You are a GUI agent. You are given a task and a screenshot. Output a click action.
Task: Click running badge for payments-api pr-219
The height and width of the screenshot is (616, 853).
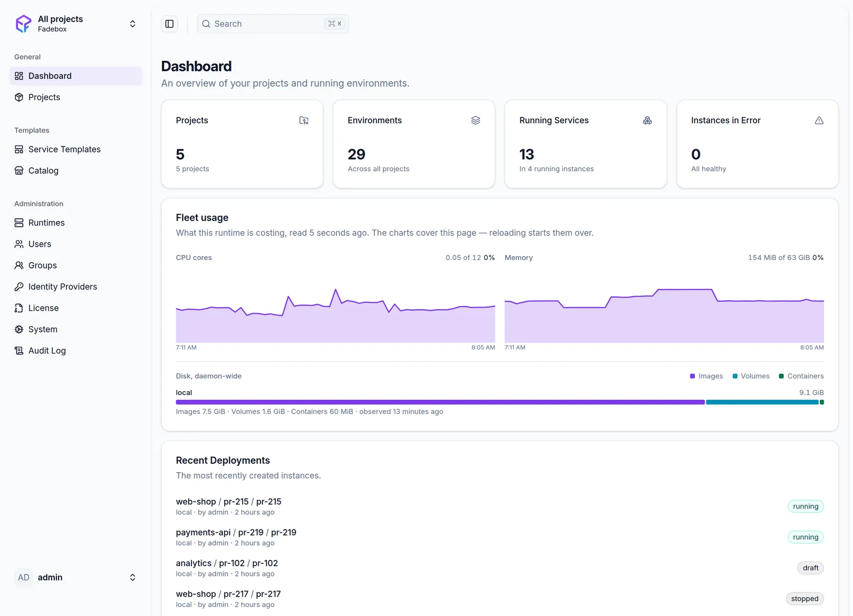pyautogui.click(x=806, y=537)
